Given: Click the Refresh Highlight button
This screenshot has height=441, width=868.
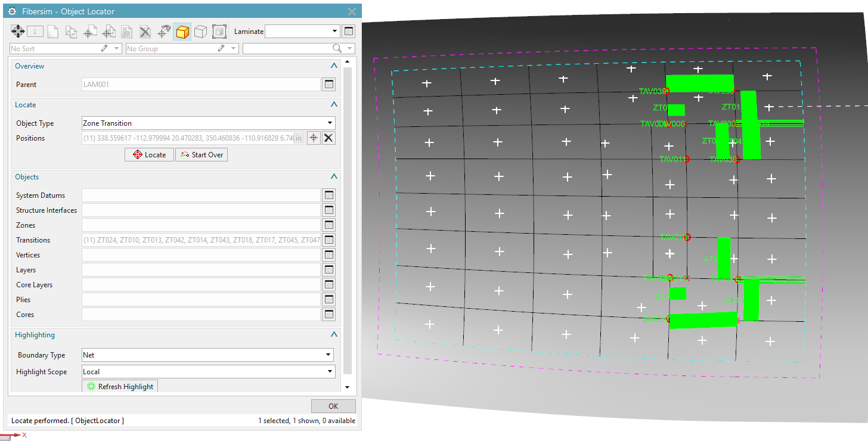Looking at the screenshot, I should coord(120,386).
